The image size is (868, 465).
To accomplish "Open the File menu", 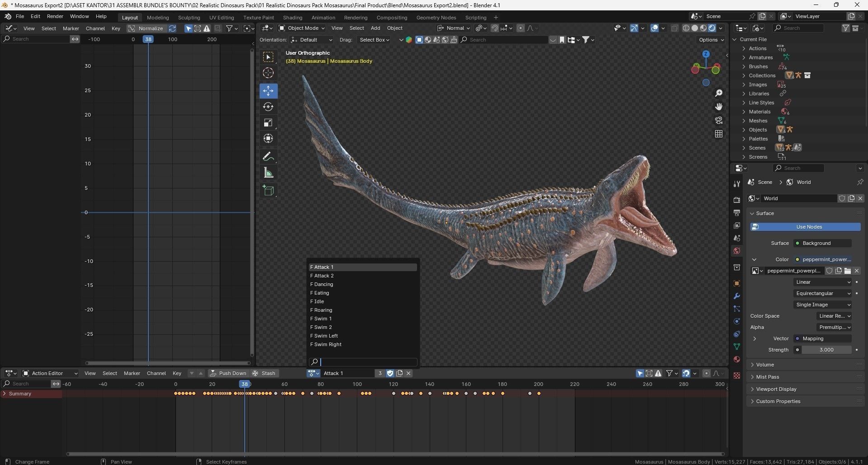I will [x=20, y=16].
